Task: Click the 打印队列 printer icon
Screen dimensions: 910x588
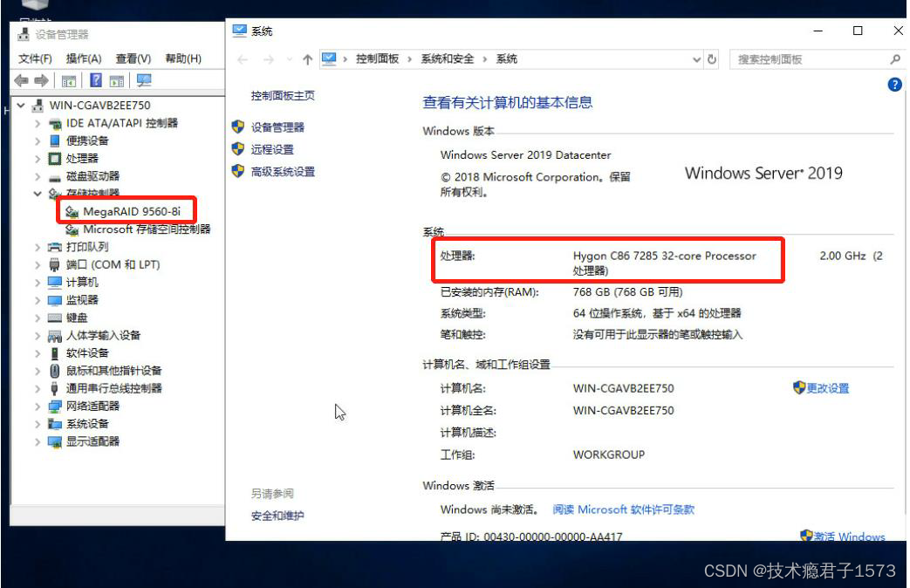Action: pyautogui.click(x=55, y=247)
